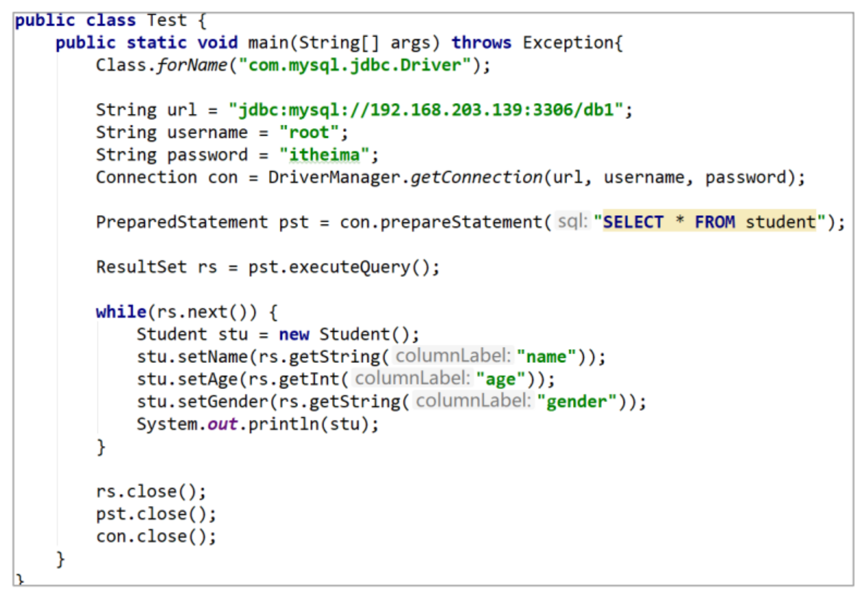Click "stu.setAge" method call
The image size is (868, 599).
(187, 379)
